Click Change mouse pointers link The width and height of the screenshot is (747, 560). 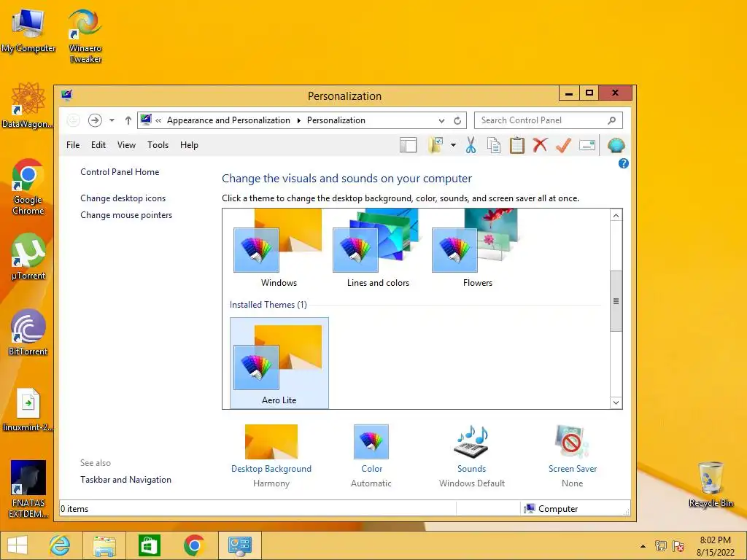(126, 215)
